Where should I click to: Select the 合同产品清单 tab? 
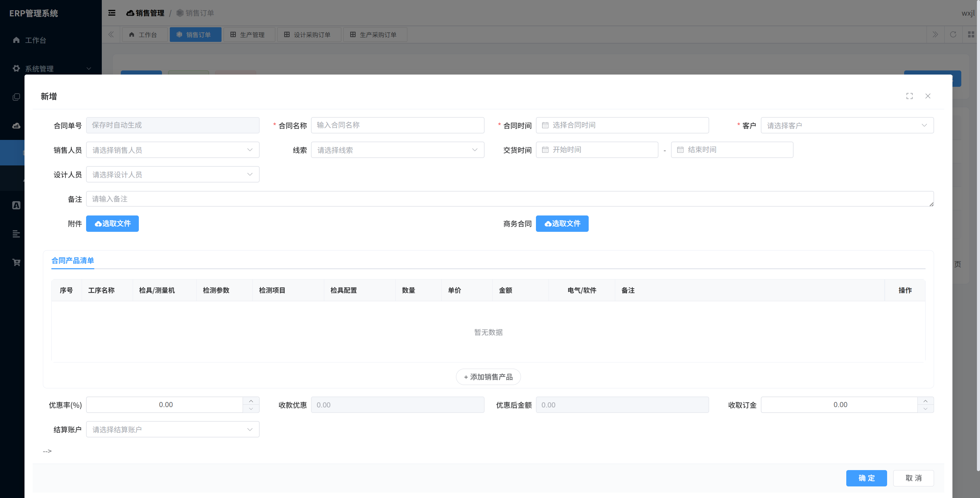point(73,261)
